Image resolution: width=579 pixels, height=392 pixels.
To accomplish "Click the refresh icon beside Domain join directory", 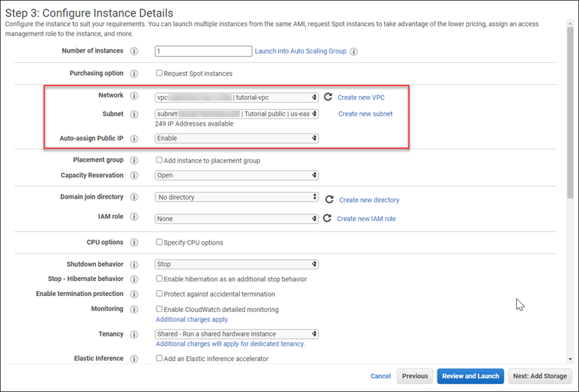I will (329, 199).
